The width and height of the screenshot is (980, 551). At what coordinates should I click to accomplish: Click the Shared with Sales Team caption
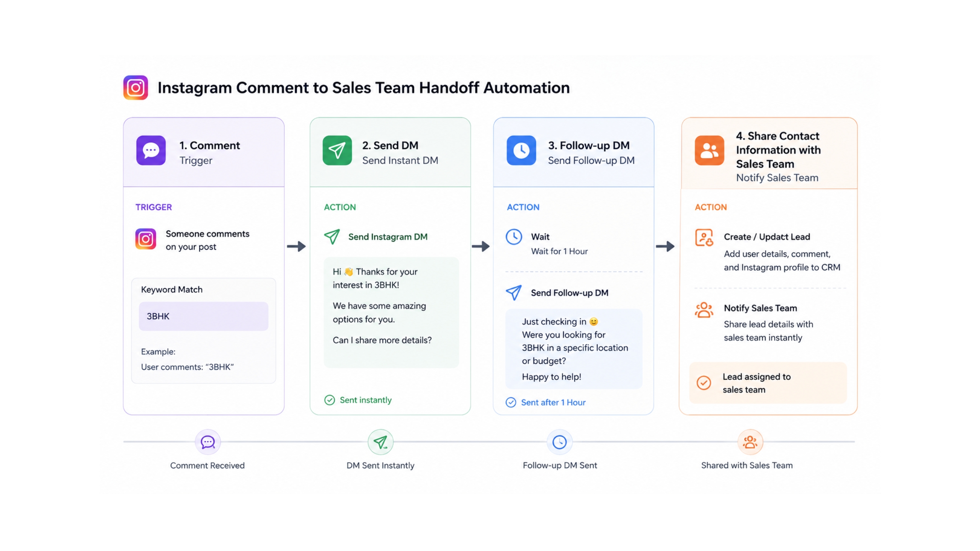pos(747,466)
